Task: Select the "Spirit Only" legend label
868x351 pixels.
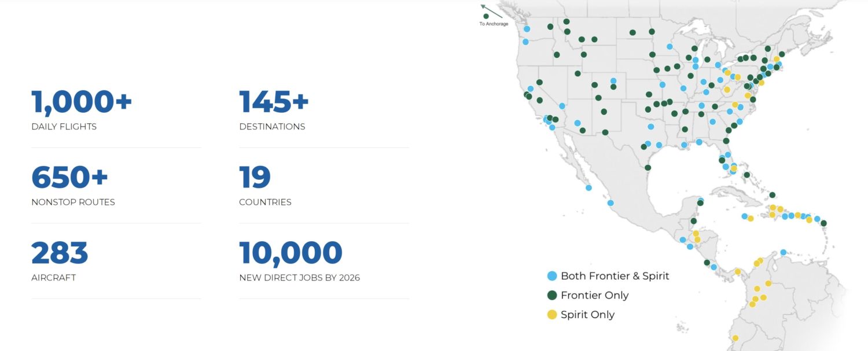Action: 587,315
